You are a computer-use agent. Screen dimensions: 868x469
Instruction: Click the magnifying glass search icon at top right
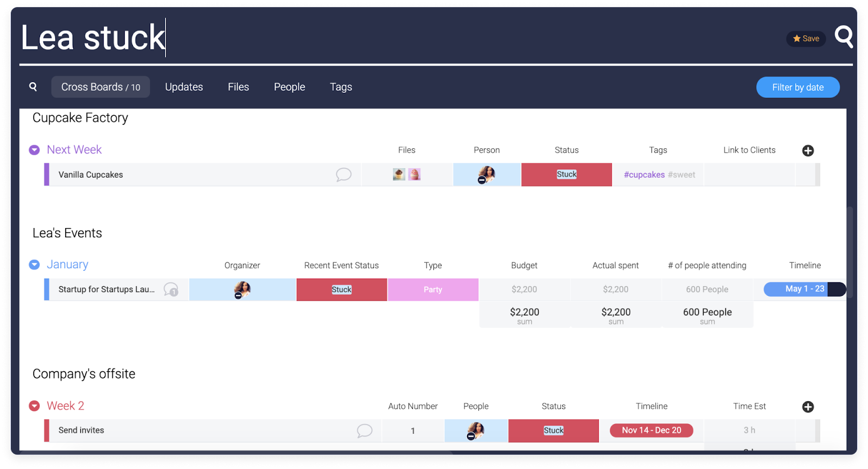pyautogui.click(x=844, y=37)
